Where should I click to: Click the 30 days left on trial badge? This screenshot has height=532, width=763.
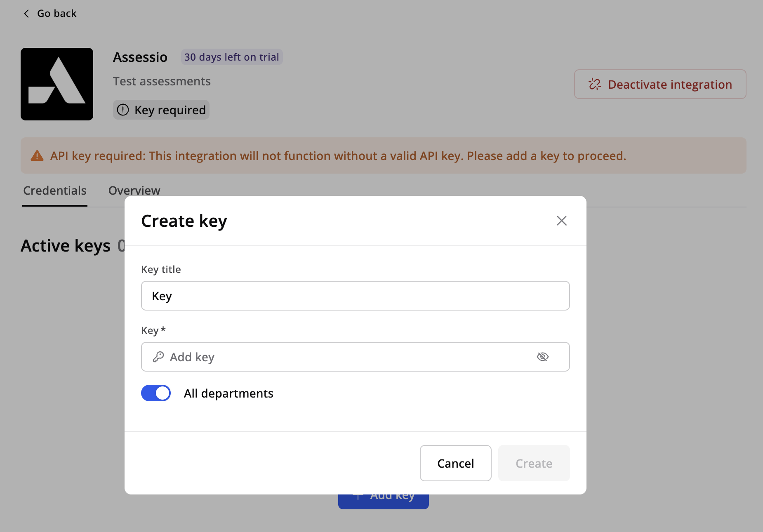tap(231, 57)
